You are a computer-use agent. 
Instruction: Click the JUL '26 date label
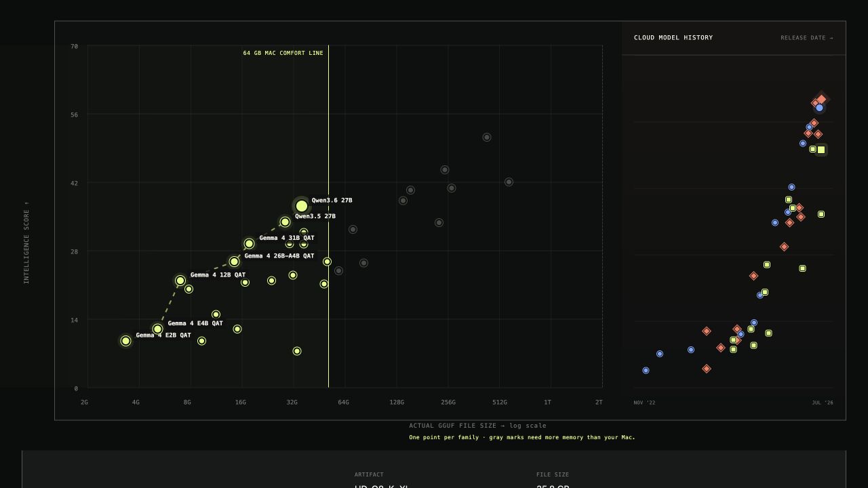point(823,403)
